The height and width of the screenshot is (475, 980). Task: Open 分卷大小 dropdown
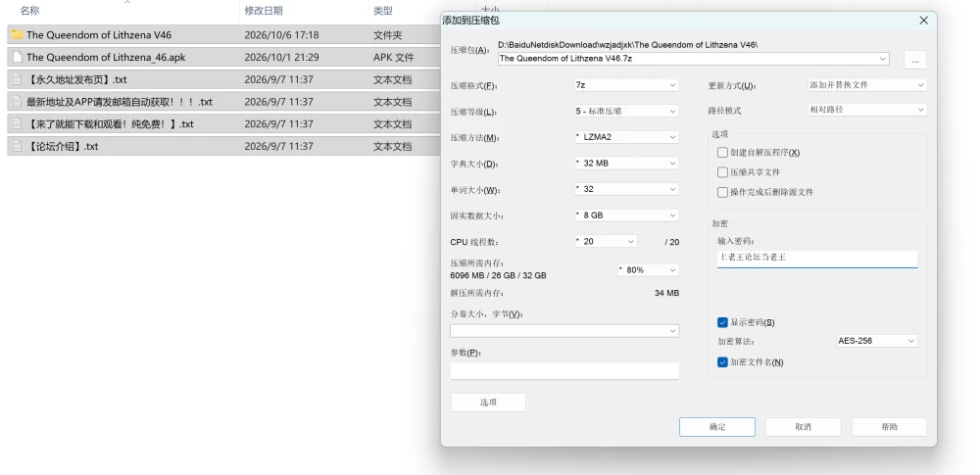click(x=564, y=331)
